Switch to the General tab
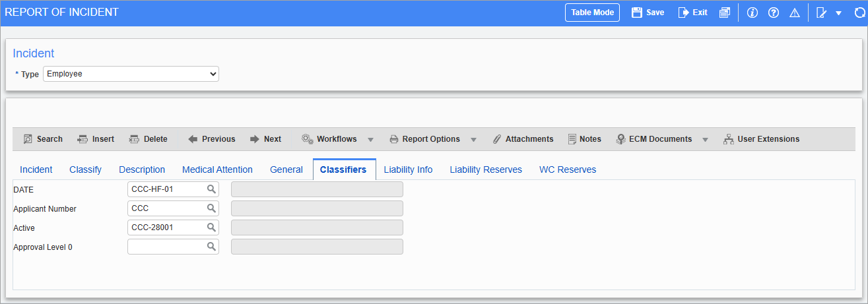 (286, 169)
